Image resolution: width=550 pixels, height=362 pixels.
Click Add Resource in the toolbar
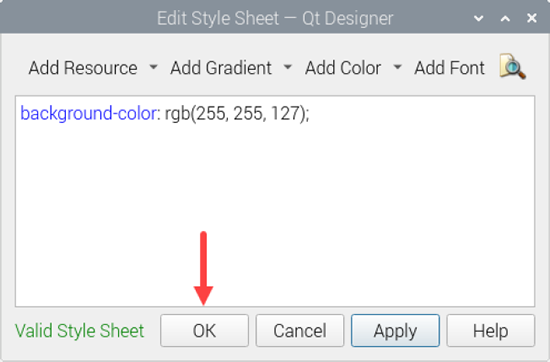click(x=83, y=68)
